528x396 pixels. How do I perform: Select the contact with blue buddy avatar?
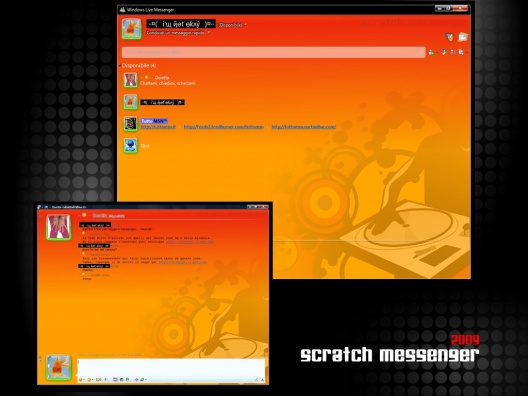(136, 146)
